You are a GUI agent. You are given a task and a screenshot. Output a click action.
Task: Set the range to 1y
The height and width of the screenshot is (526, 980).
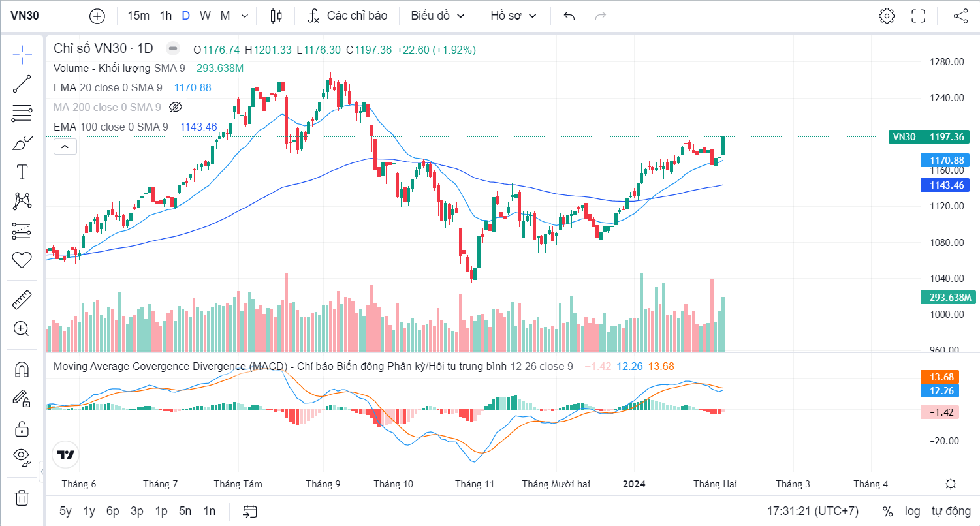pos(89,511)
